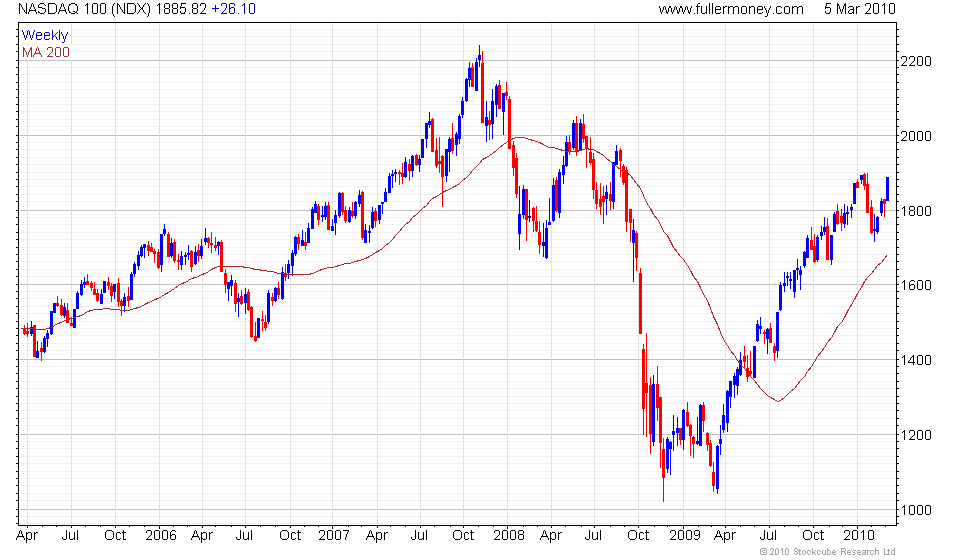Click the NASDAQ 100 (NDX) chart title
The width and height of the screenshot is (980, 560).
pyautogui.click(x=84, y=9)
